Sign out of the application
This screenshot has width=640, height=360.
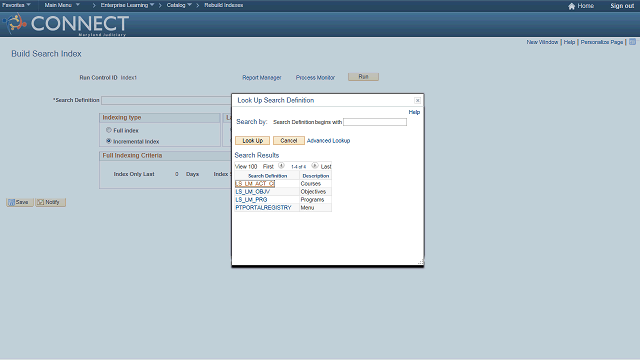[622, 6]
